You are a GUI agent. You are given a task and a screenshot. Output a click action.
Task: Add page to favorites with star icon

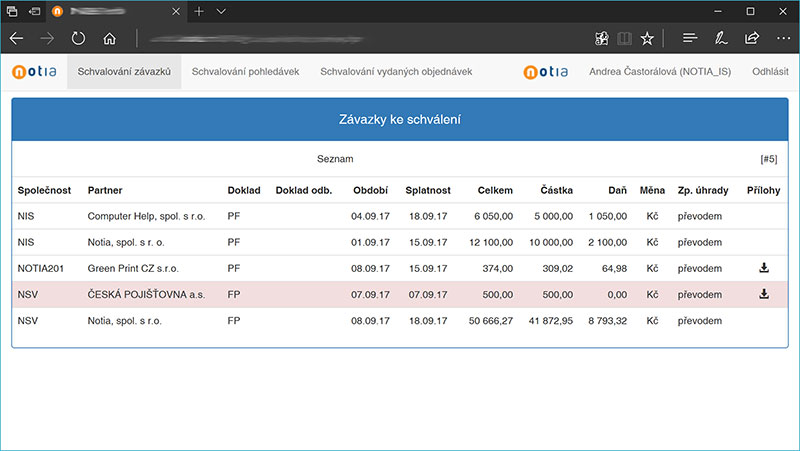tap(647, 38)
